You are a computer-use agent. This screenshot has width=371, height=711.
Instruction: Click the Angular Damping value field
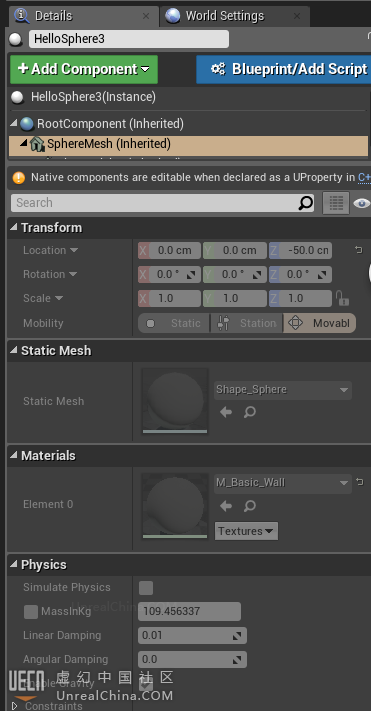click(192, 660)
